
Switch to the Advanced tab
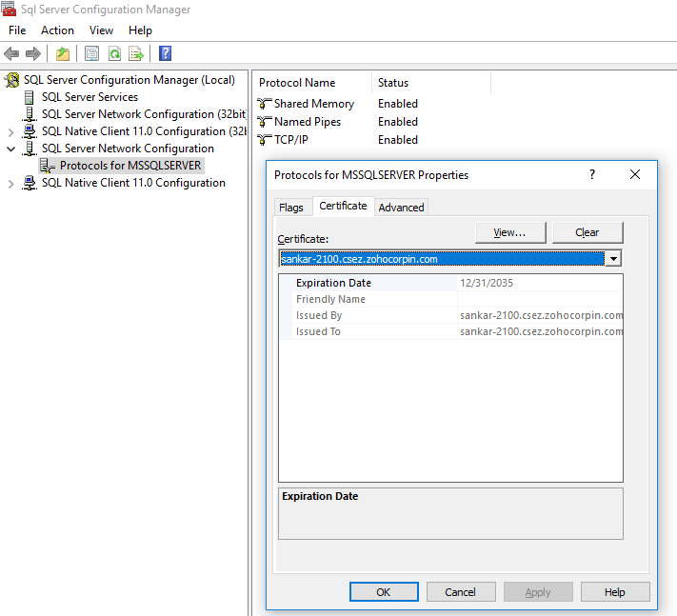[x=401, y=208]
